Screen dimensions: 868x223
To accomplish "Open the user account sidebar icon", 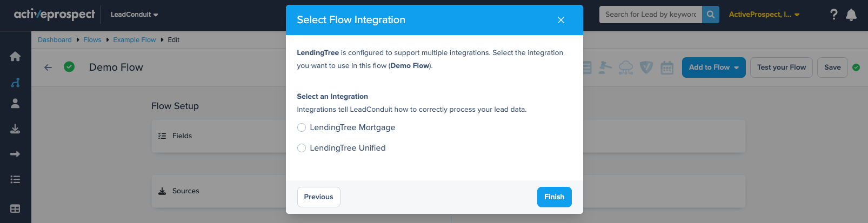I will tap(15, 103).
